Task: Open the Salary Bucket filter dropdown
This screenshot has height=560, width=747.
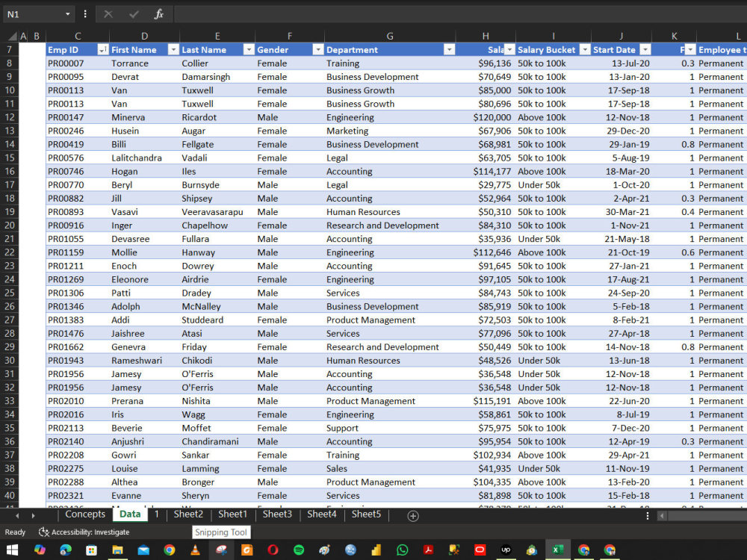Action: [585, 49]
